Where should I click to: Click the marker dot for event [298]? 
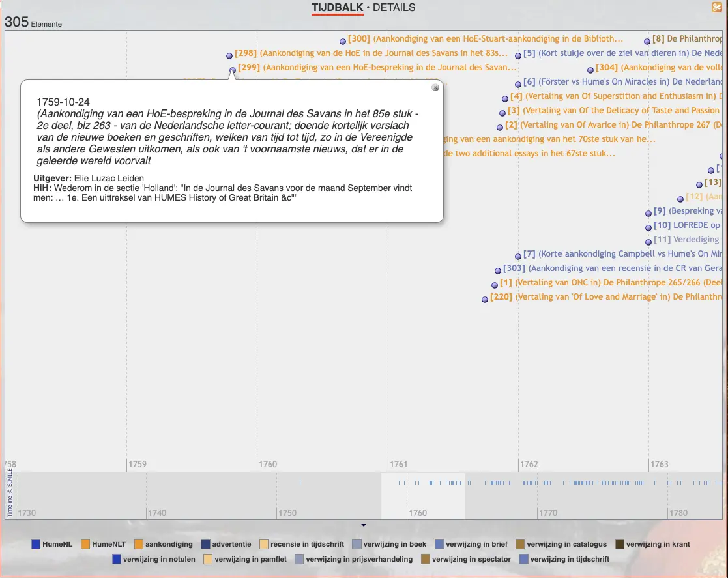[x=229, y=56]
